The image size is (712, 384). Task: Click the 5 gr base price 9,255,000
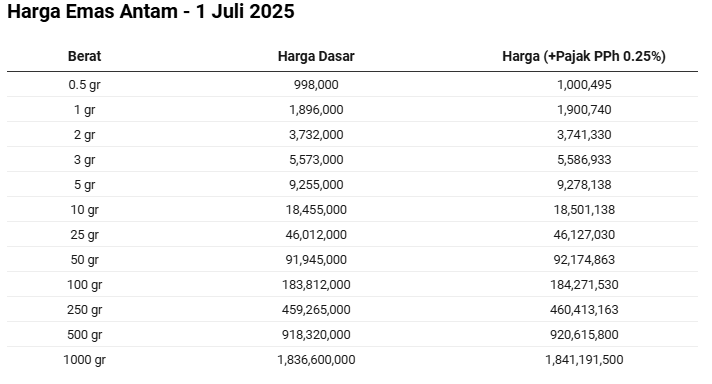point(316,185)
